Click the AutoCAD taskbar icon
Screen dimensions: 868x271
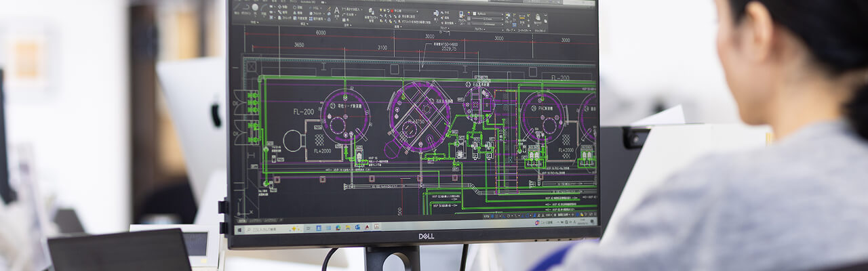coord(367,227)
